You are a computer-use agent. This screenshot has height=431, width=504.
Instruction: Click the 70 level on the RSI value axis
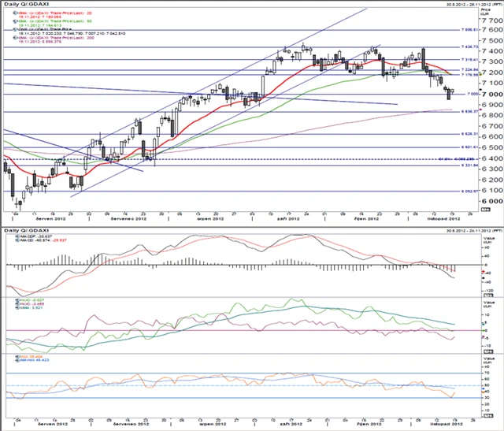click(x=487, y=373)
